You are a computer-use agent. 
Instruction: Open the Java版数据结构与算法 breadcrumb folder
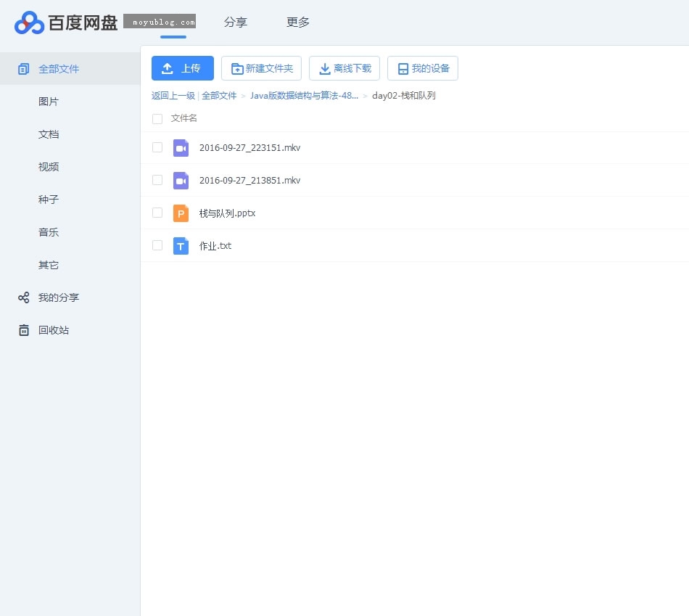pyautogui.click(x=304, y=96)
